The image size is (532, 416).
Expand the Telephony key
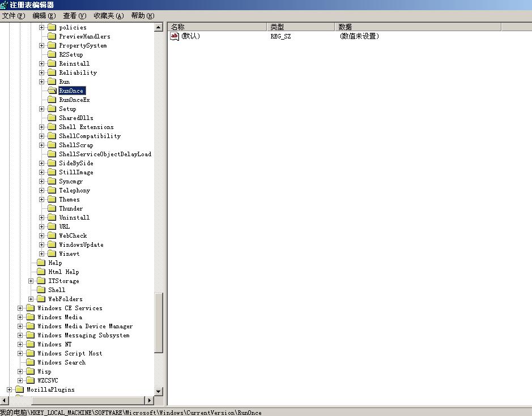coord(41,191)
